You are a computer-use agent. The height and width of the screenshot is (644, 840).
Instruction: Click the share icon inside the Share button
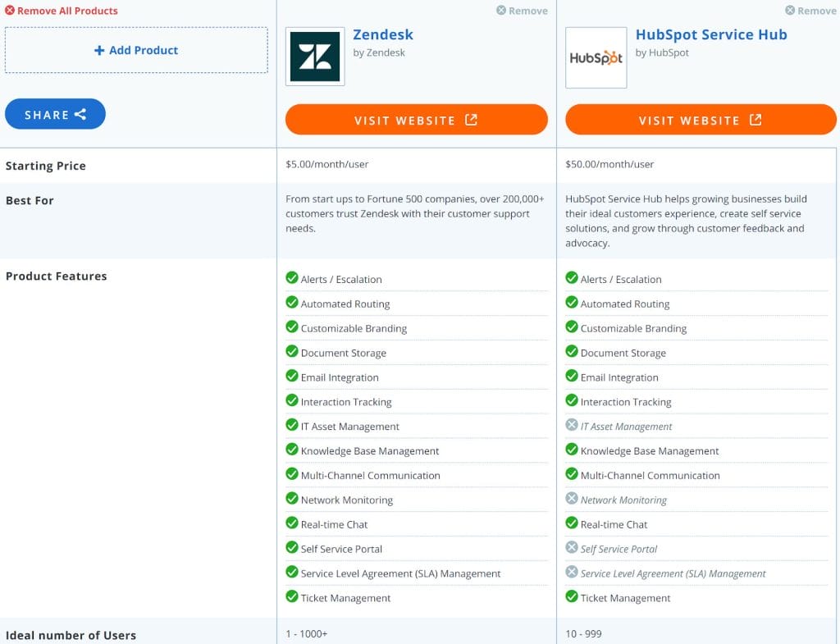(x=80, y=114)
